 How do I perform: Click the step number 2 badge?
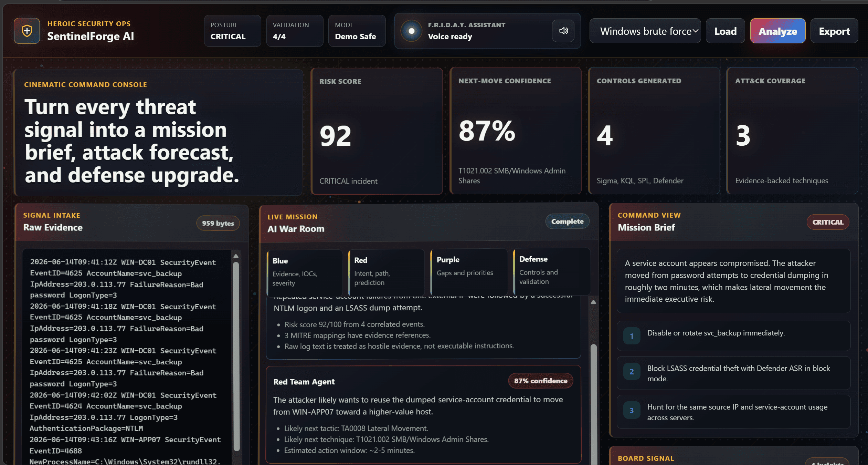click(632, 372)
